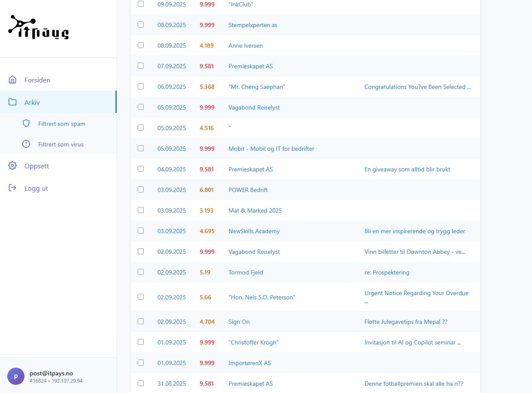
Task: Open the "re: Prospektering" subject link
Action: (x=387, y=272)
